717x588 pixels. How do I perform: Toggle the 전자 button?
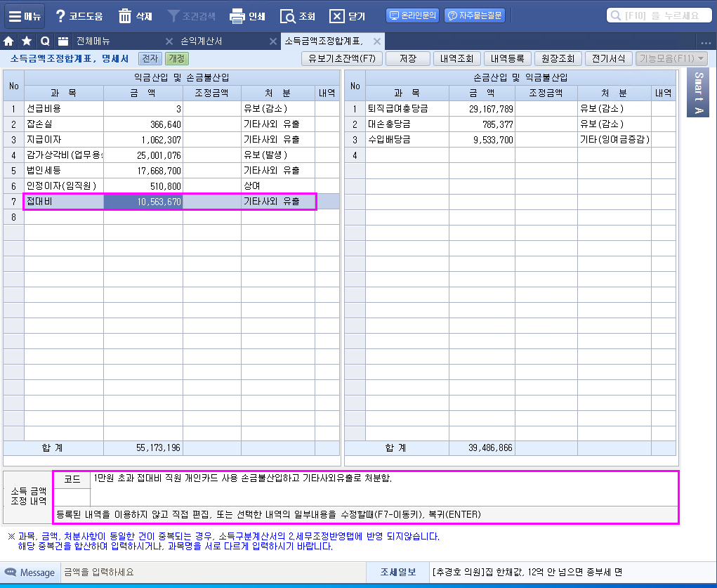tap(150, 59)
